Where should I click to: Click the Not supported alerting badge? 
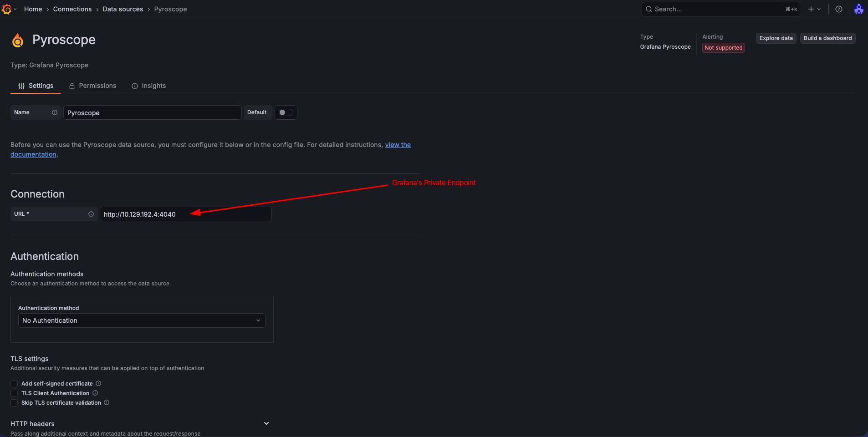(723, 48)
